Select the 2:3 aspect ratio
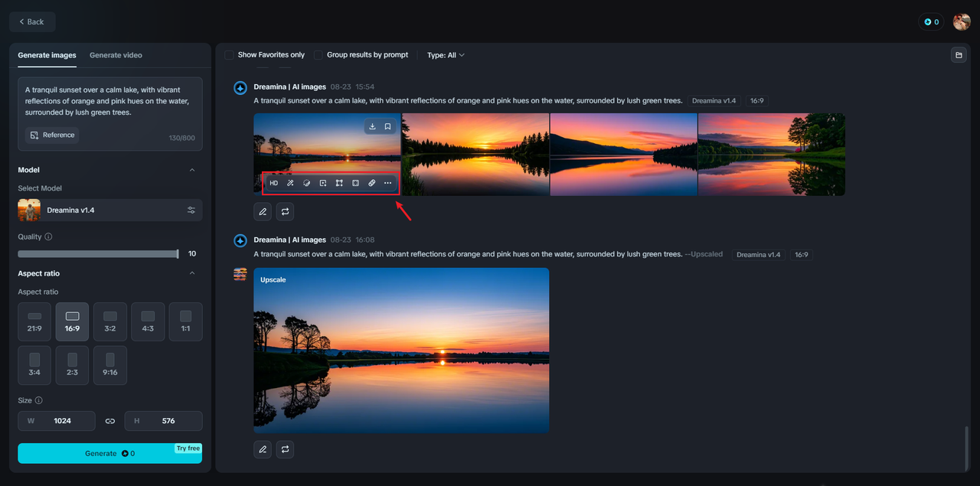The width and height of the screenshot is (980, 486). click(72, 365)
